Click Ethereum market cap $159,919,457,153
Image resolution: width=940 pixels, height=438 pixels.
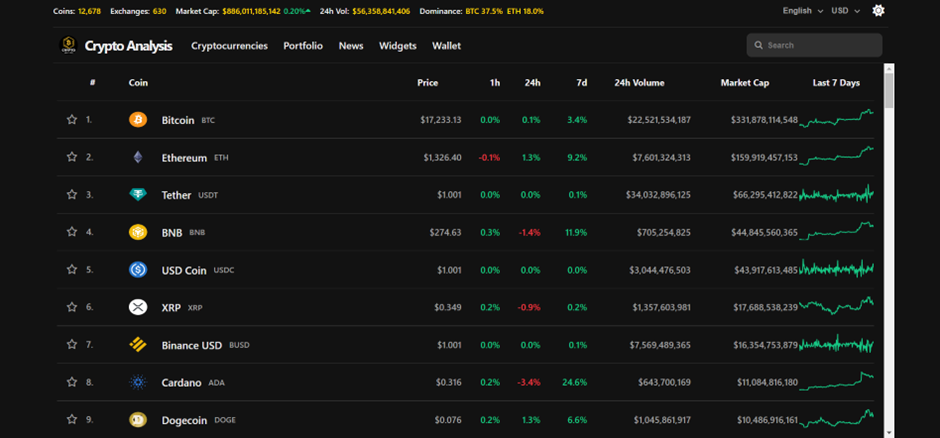(764, 158)
